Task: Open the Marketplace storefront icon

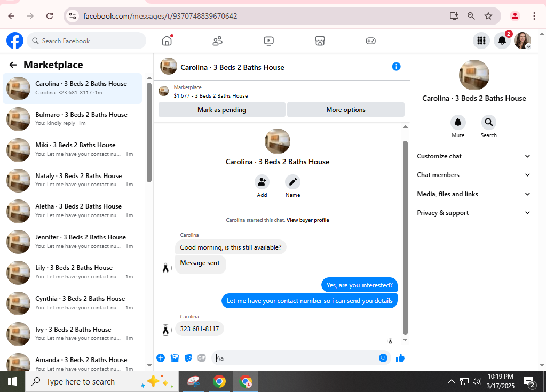Action: point(320,41)
